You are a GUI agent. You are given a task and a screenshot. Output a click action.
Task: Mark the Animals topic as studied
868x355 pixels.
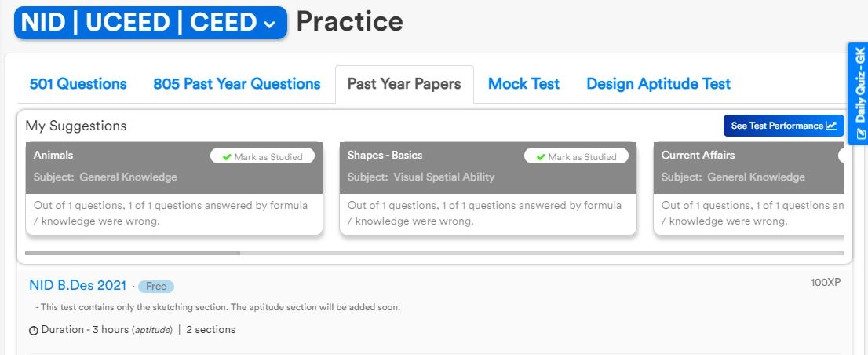[x=262, y=156]
